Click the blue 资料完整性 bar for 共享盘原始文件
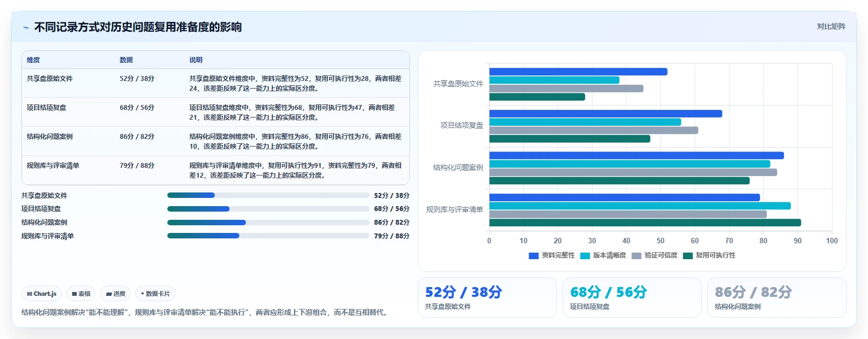The width and height of the screenshot is (868, 339). pyautogui.click(x=578, y=72)
